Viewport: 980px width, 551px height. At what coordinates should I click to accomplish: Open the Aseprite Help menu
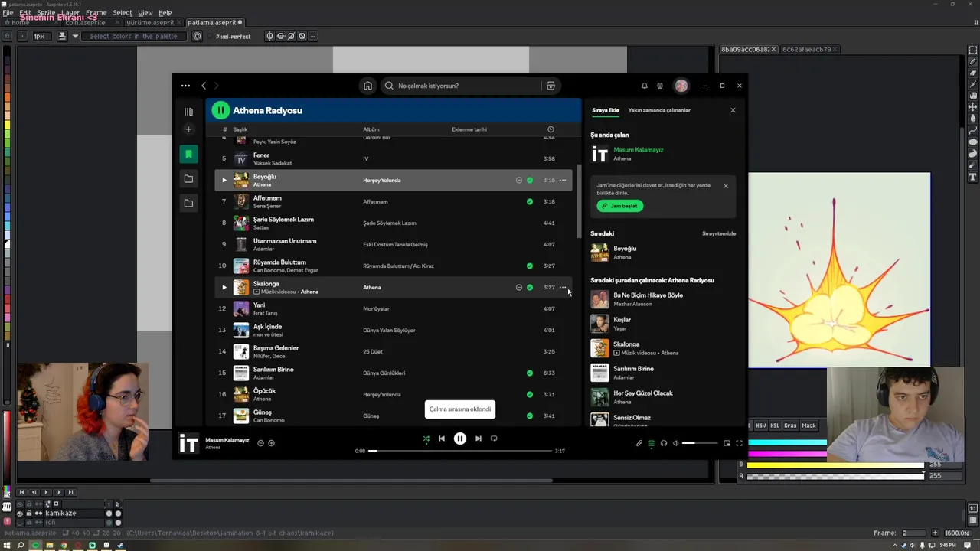pos(165,12)
